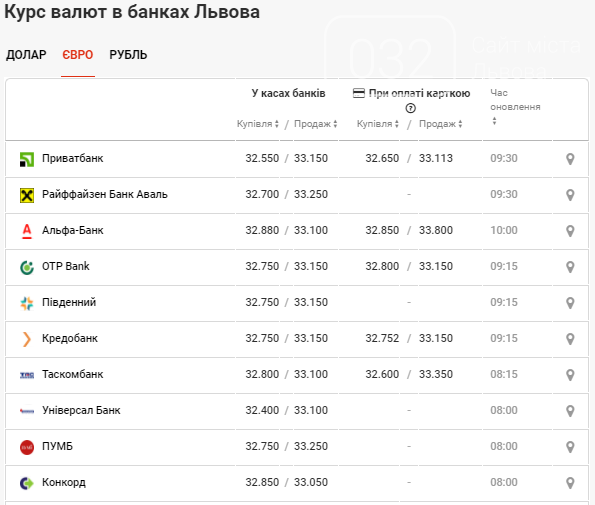
Task: Click Альфа-Банк card sale rate 33.800
Action: [436, 230]
